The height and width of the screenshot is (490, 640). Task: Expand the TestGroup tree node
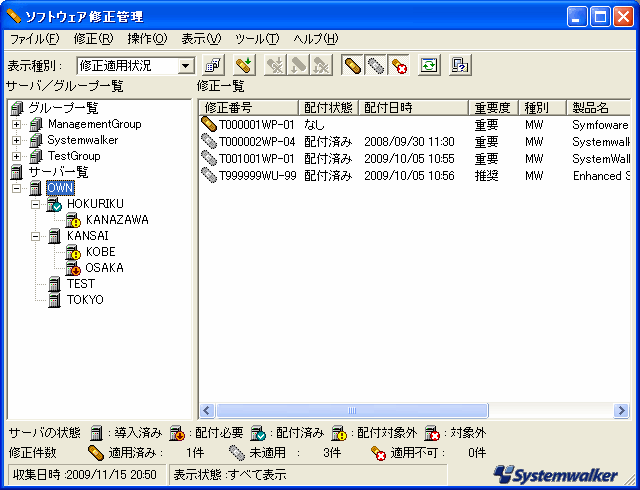[16, 156]
